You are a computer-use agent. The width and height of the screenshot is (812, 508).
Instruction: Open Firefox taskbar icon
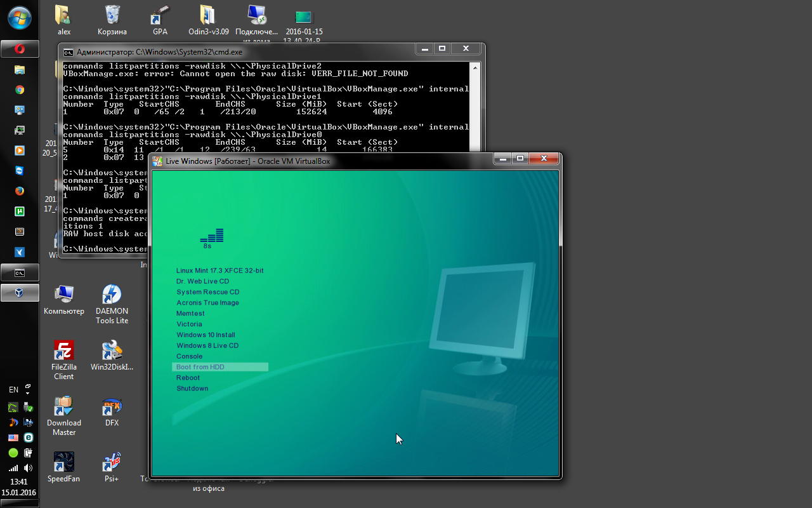point(20,190)
